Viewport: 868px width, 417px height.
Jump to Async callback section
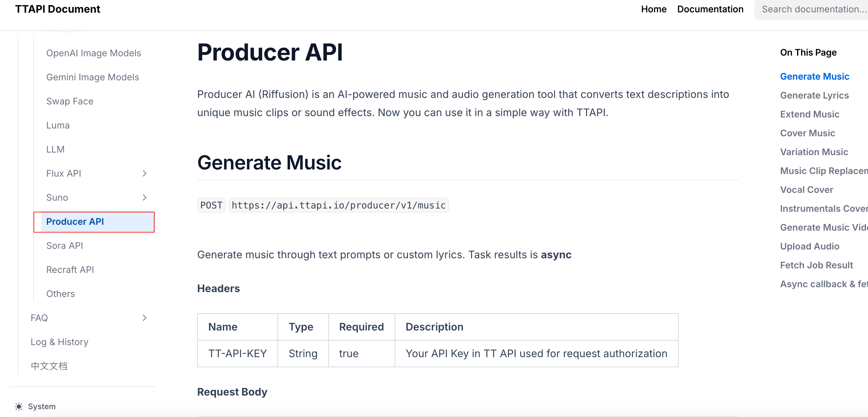coord(824,284)
